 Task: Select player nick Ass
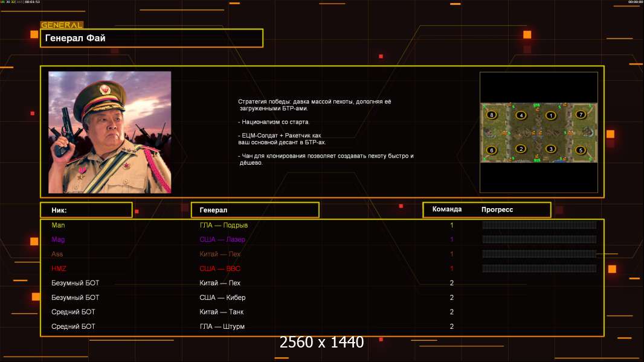[x=57, y=254]
